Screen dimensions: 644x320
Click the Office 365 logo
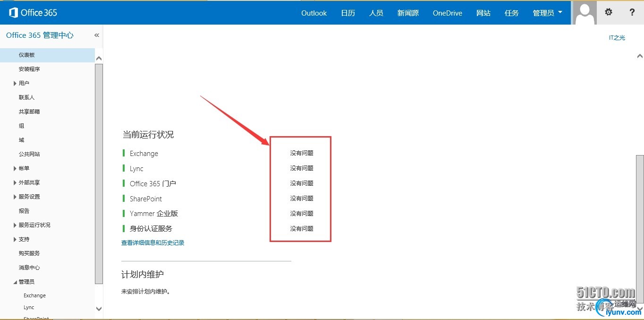[x=33, y=13]
